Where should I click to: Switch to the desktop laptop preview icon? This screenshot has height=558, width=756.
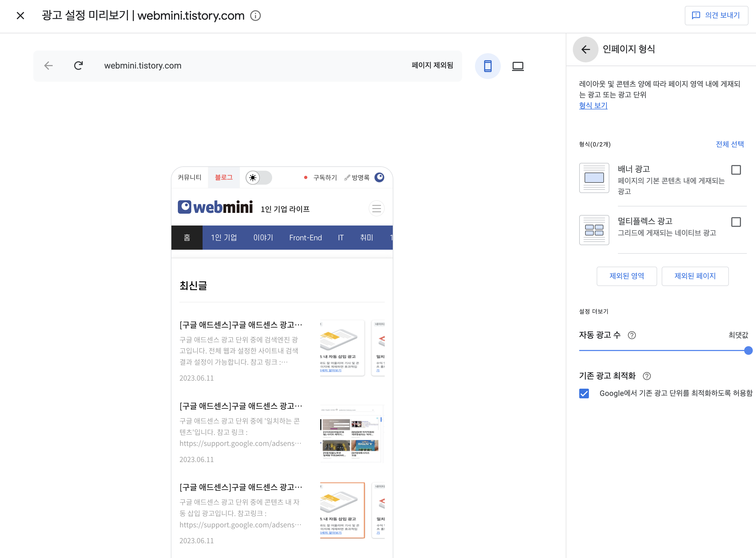518,66
